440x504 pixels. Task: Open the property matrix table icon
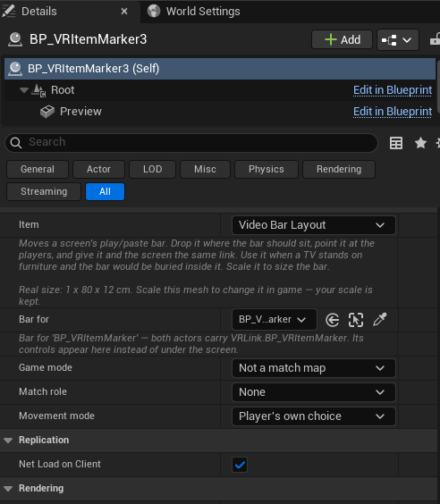coord(396,143)
